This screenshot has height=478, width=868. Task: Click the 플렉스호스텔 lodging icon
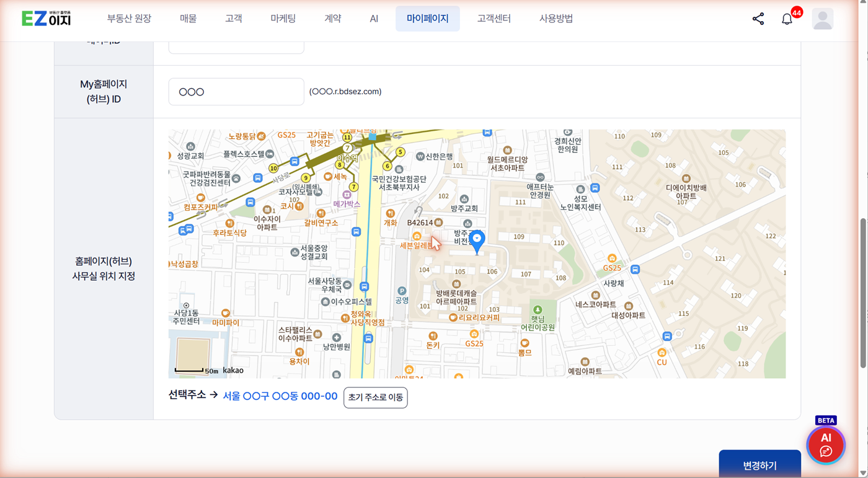tap(270, 154)
